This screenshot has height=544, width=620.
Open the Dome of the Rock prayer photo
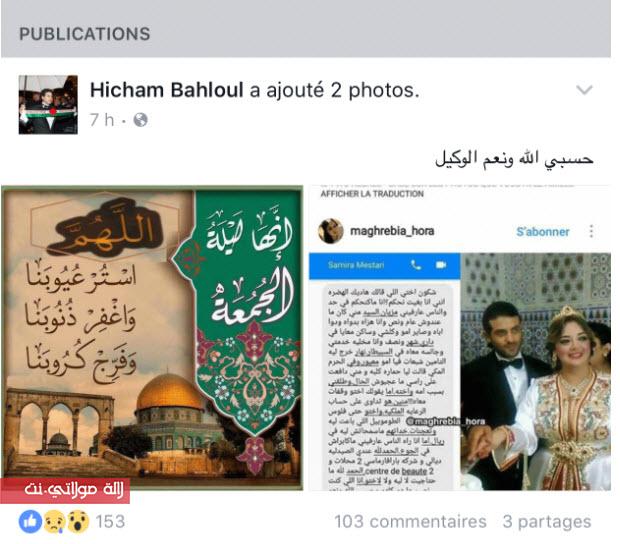pos(152,338)
